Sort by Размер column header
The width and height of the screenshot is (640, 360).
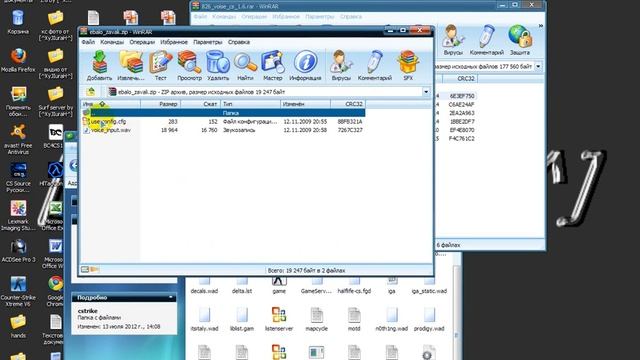click(x=160, y=104)
